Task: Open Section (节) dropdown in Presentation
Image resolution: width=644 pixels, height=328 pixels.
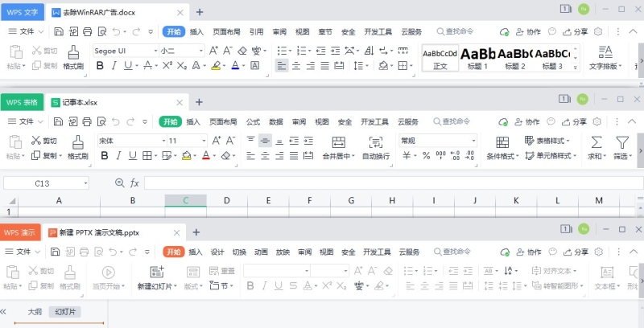Action: coord(222,285)
